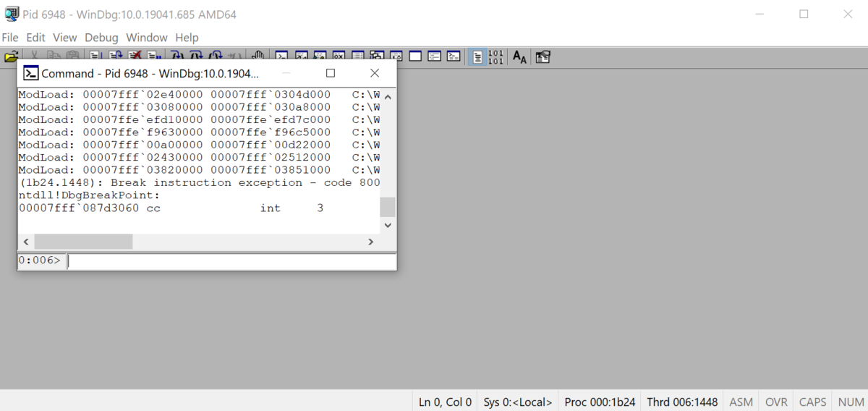Click the Command window scroll right arrow
This screenshot has height=411, width=868.
tap(371, 241)
